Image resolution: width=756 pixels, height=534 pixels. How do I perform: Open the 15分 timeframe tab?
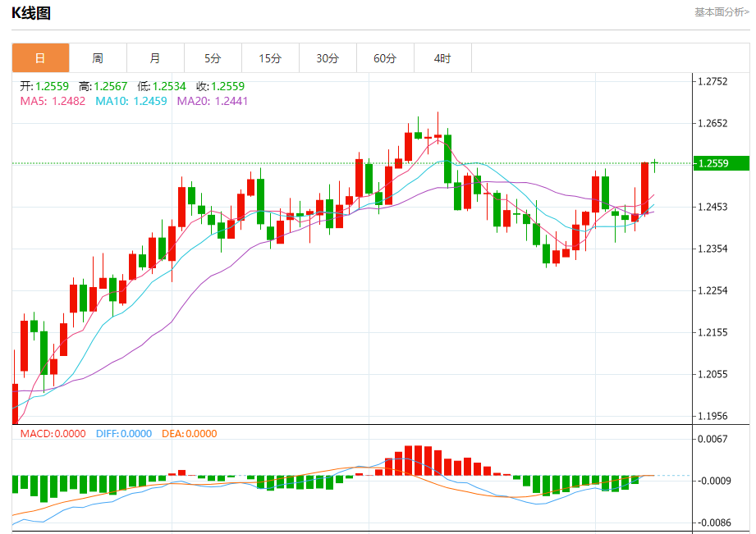(270, 58)
